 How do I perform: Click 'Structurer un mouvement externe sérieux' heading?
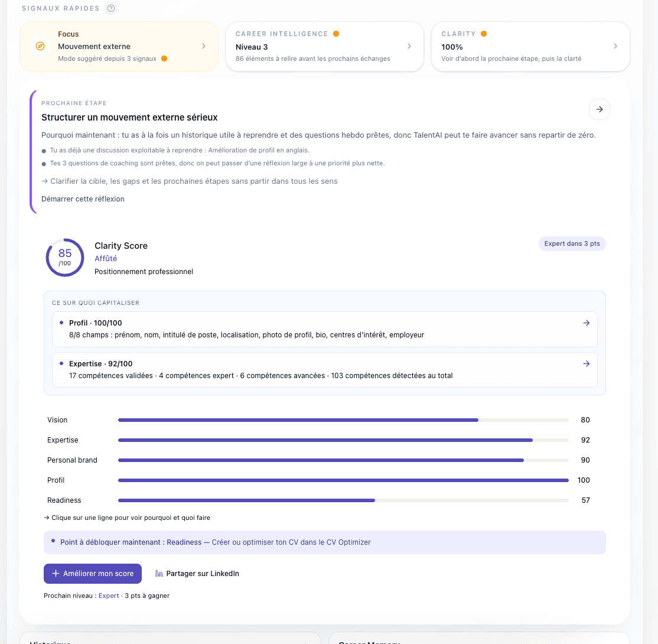(x=129, y=118)
